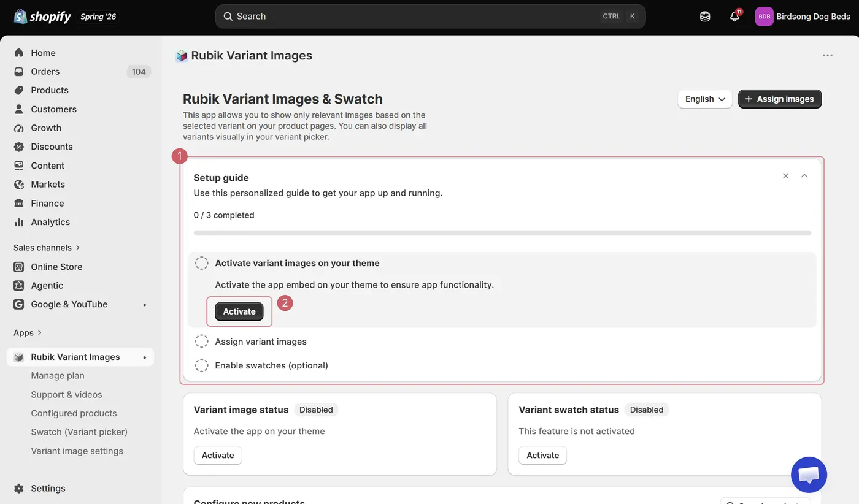Open Variant image settings in the sidebar

coord(77,451)
